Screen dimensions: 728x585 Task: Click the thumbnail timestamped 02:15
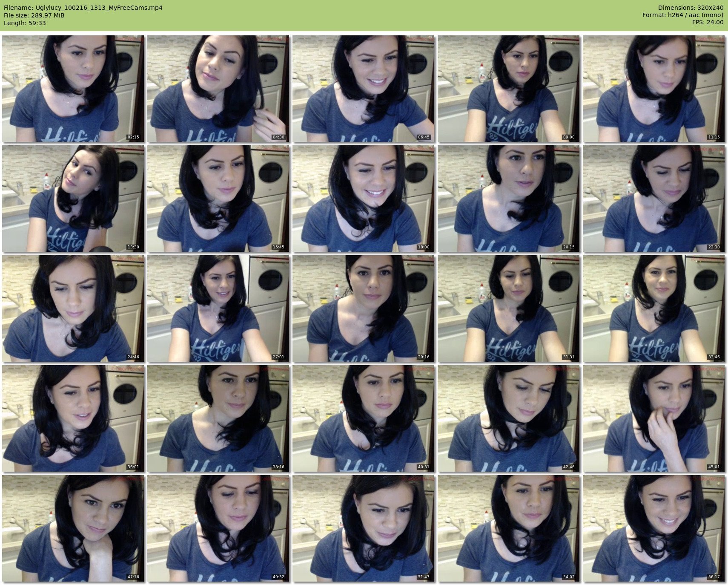tap(73, 89)
